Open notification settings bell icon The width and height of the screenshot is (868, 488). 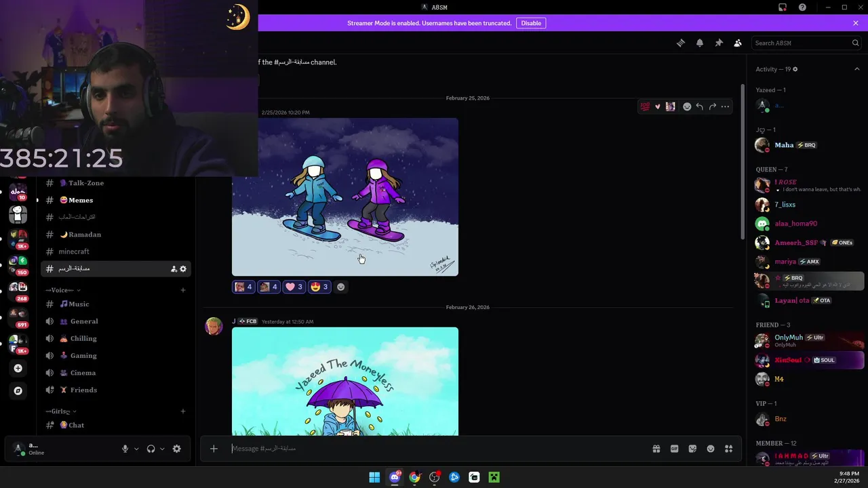[700, 43]
